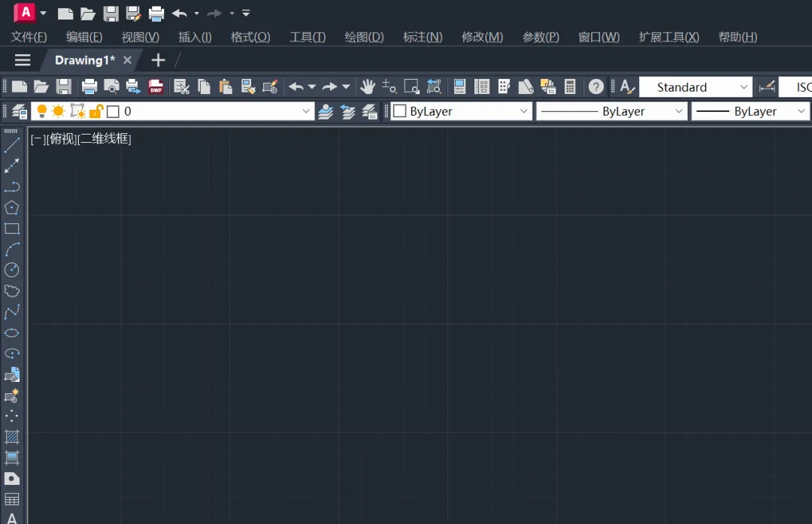Select the Construction Line tool
The image size is (812, 524).
[x=11, y=165]
